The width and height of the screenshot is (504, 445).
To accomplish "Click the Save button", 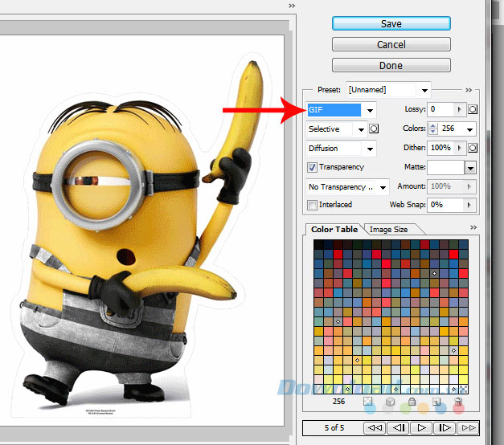I will pyautogui.click(x=391, y=23).
